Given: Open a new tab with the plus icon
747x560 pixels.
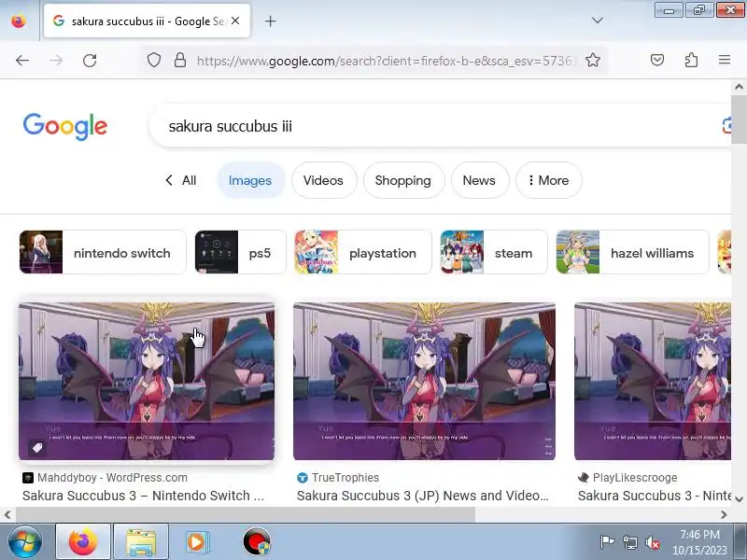Looking at the screenshot, I should tap(270, 21).
